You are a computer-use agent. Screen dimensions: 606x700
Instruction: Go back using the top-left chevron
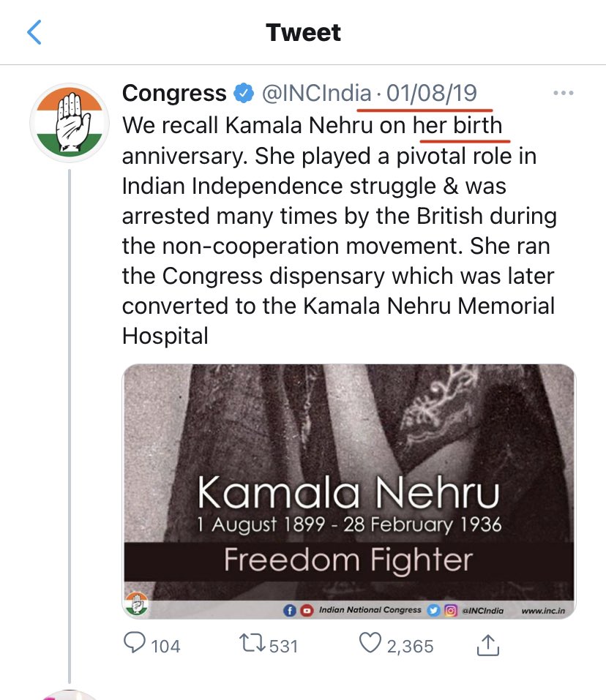click(34, 33)
